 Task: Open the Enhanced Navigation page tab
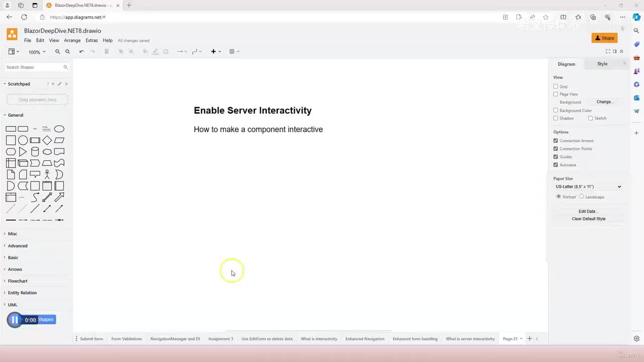pos(365,339)
